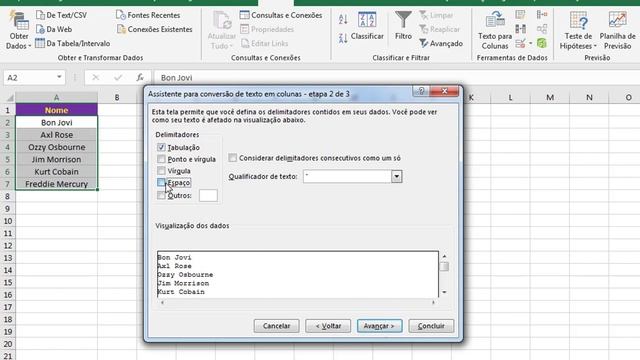
Task: Open Qualificador de texto dropdown
Action: tap(397, 176)
